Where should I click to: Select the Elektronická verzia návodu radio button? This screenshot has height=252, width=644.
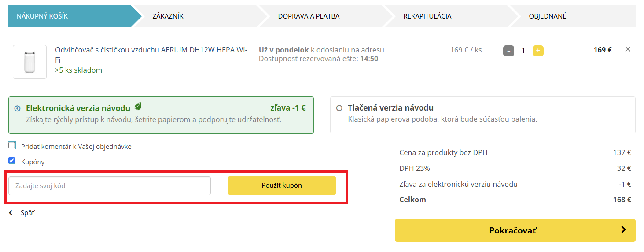17,108
